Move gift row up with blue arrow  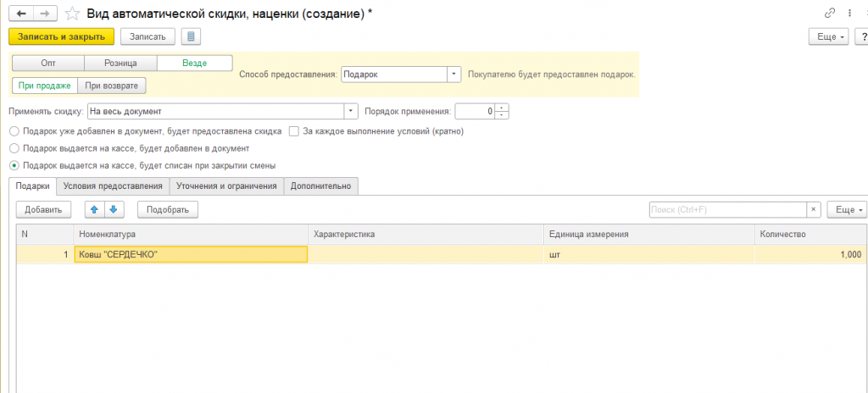click(x=94, y=210)
